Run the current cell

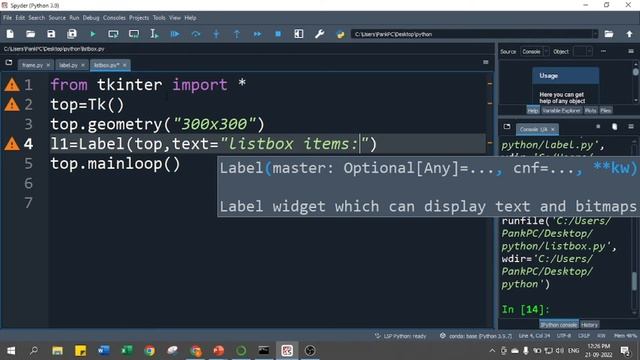point(113,34)
